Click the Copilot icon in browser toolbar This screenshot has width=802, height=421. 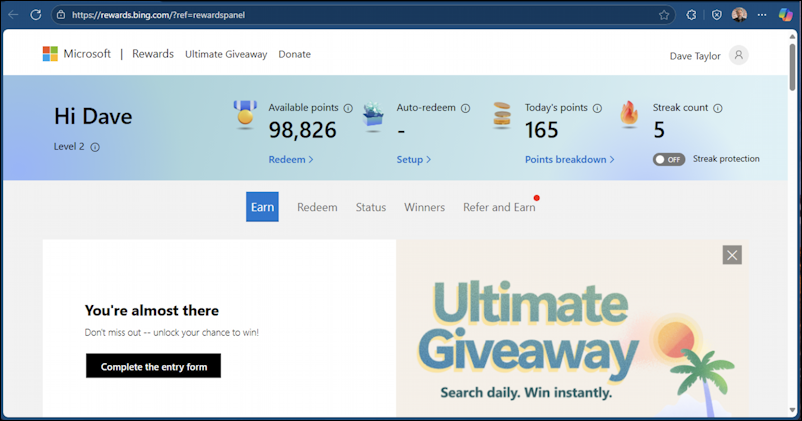coord(786,15)
